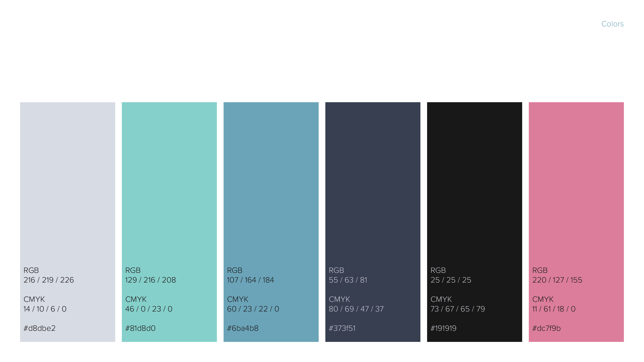
Task: Click the hex code #6ba4b8 text
Action: coord(243,328)
